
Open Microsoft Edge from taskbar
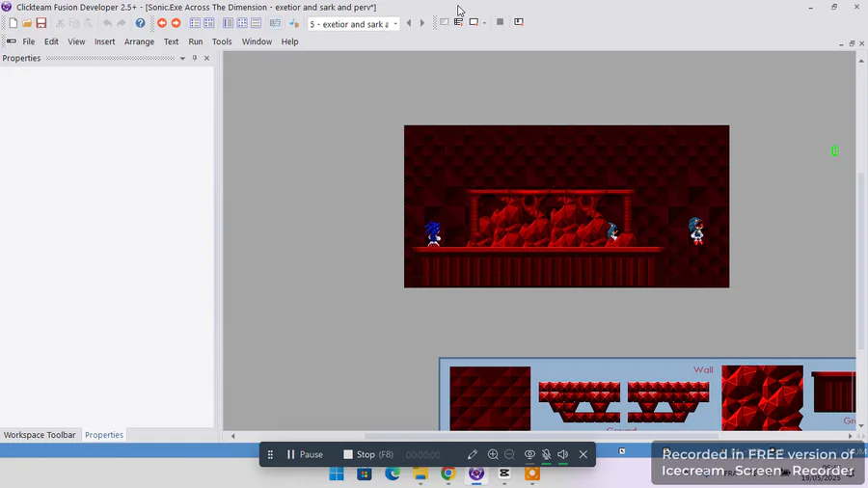tap(393, 474)
